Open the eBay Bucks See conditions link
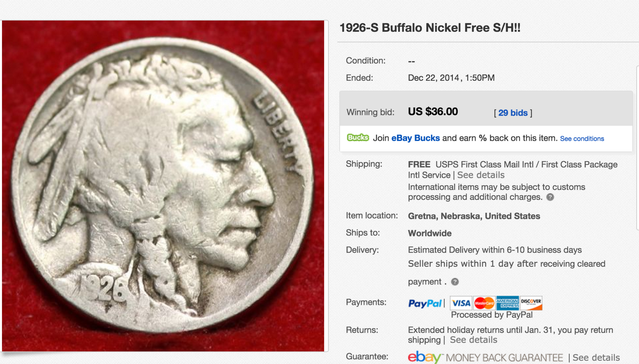The image size is (639, 364). 582,139
